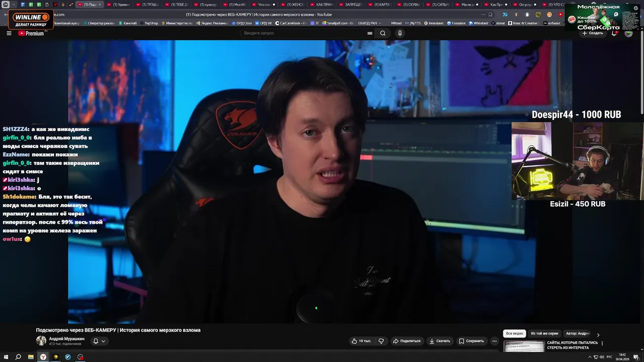Switch to the Как Про tab
This screenshot has height=362, width=644.
point(496,5)
